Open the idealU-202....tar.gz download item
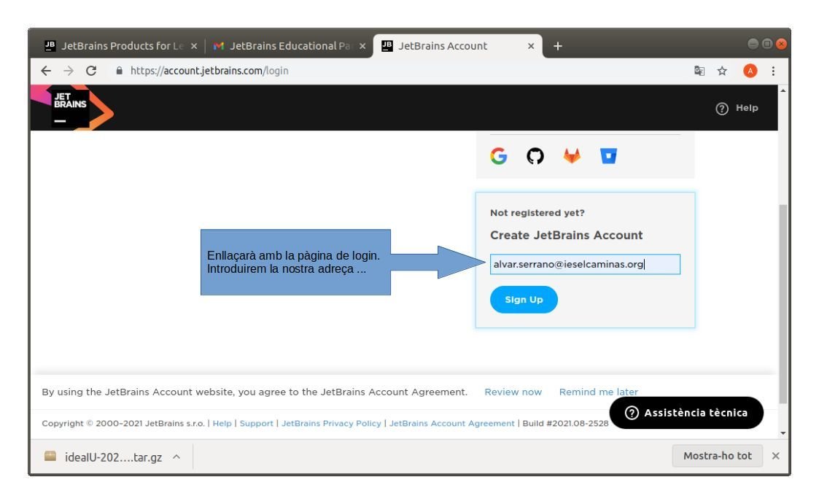This screenshot has width=819, height=504. tap(113, 457)
